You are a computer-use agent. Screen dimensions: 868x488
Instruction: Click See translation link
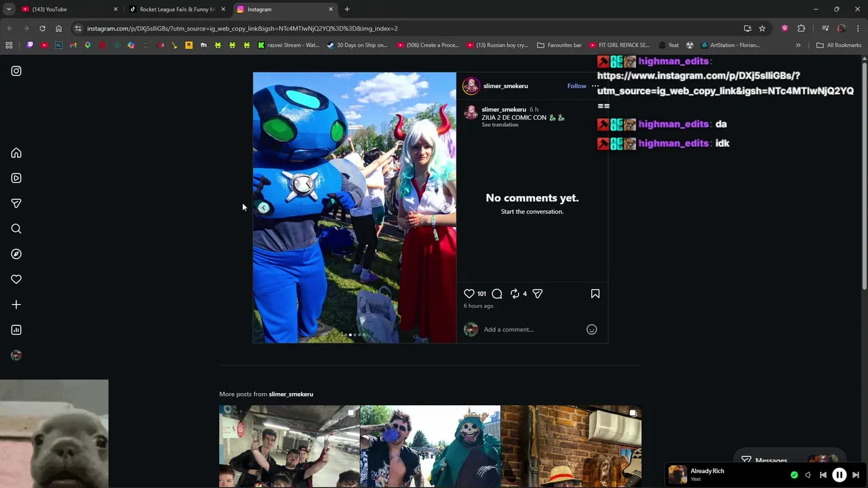pyautogui.click(x=500, y=125)
